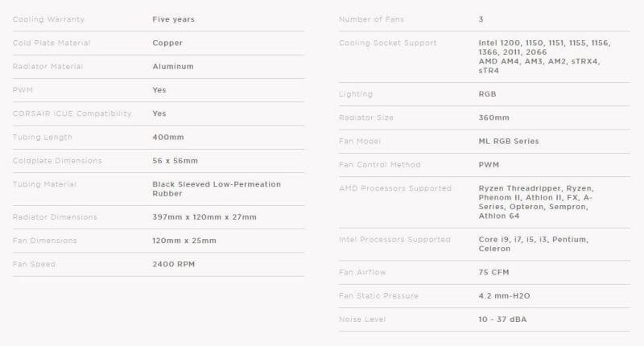The width and height of the screenshot is (644, 346).
Task: Select the '2400 RPM' fan speed value
Action: (173, 264)
